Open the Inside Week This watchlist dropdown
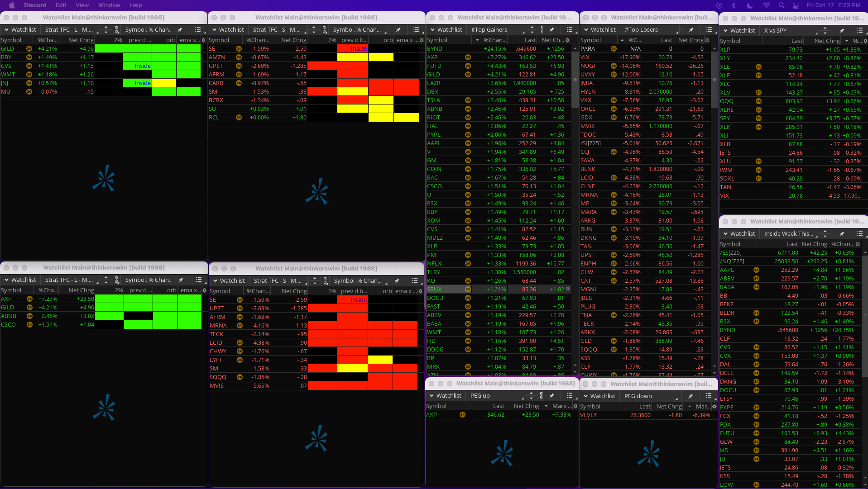Viewport: 868px width, 489px height. coord(790,234)
